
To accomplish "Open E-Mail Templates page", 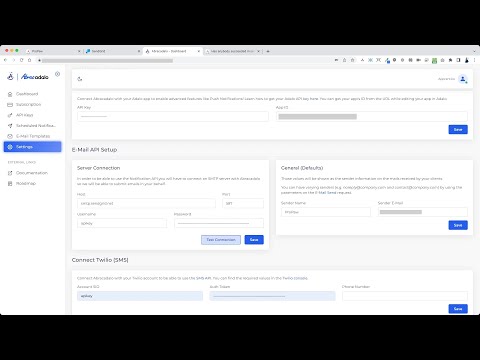I will (x=32, y=136).
